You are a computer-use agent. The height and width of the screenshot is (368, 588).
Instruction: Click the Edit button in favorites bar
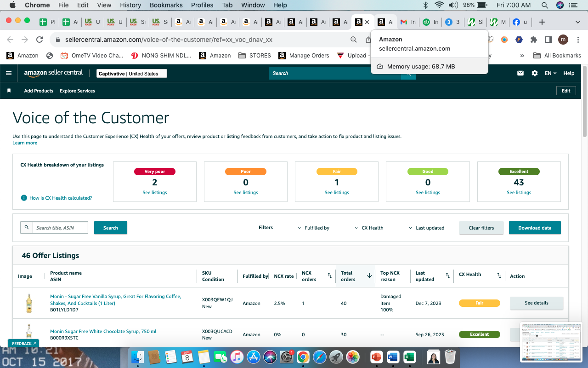click(566, 91)
